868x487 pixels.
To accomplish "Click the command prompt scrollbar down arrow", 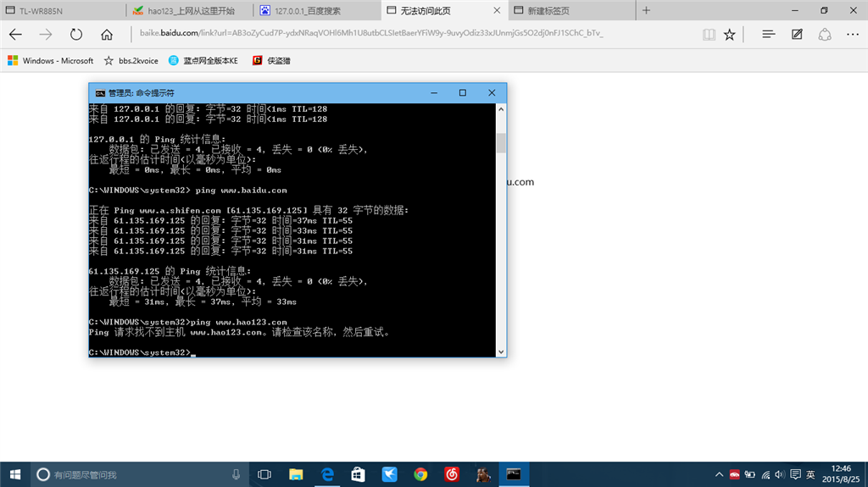I will (501, 351).
